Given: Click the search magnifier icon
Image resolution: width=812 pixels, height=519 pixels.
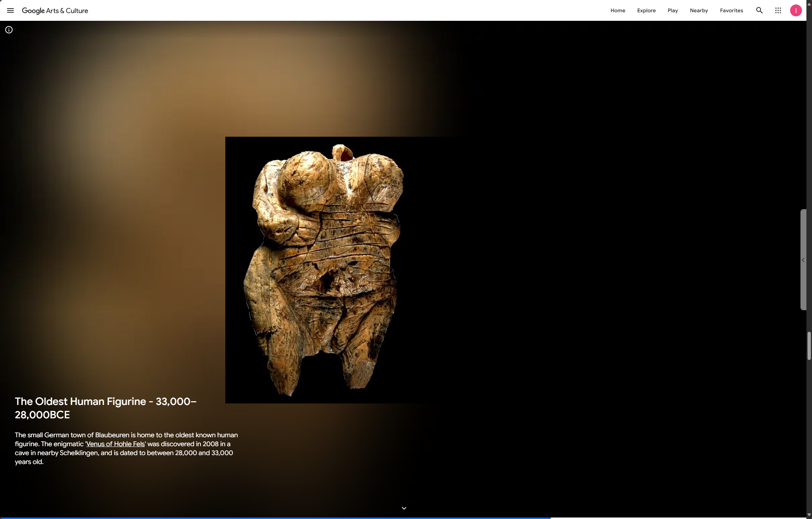Looking at the screenshot, I should click(x=759, y=10).
